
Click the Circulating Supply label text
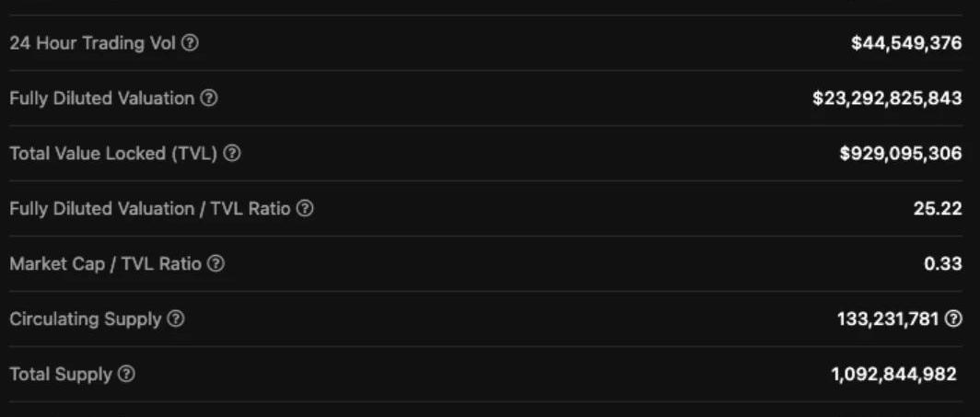coord(85,319)
